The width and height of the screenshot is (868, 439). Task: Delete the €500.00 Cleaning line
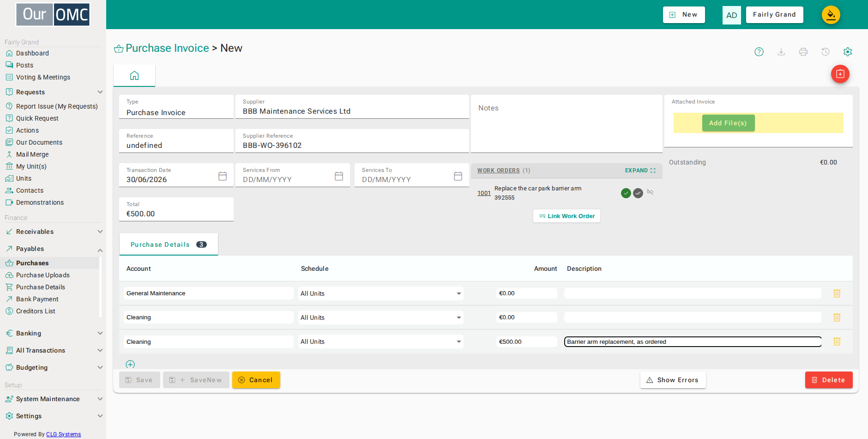click(x=837, y=341)
